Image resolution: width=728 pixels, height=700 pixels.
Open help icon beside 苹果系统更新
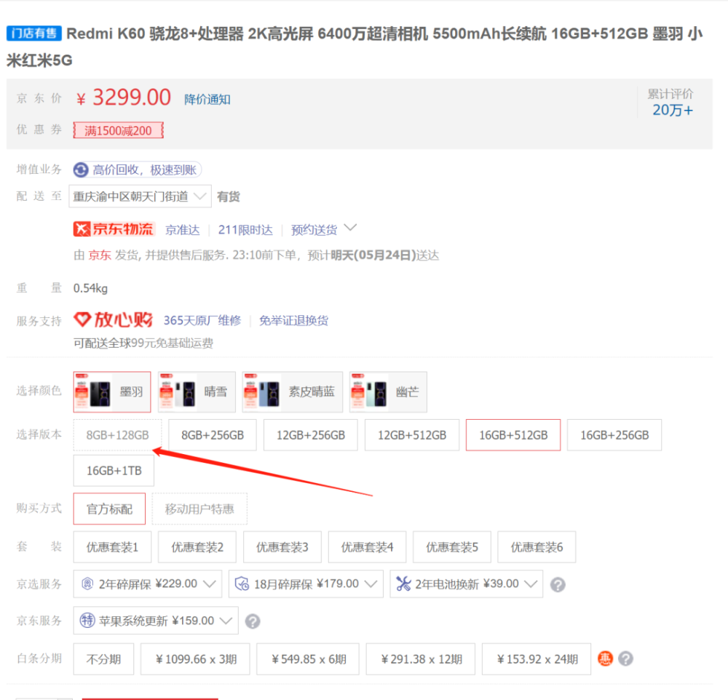pos(253,621)
